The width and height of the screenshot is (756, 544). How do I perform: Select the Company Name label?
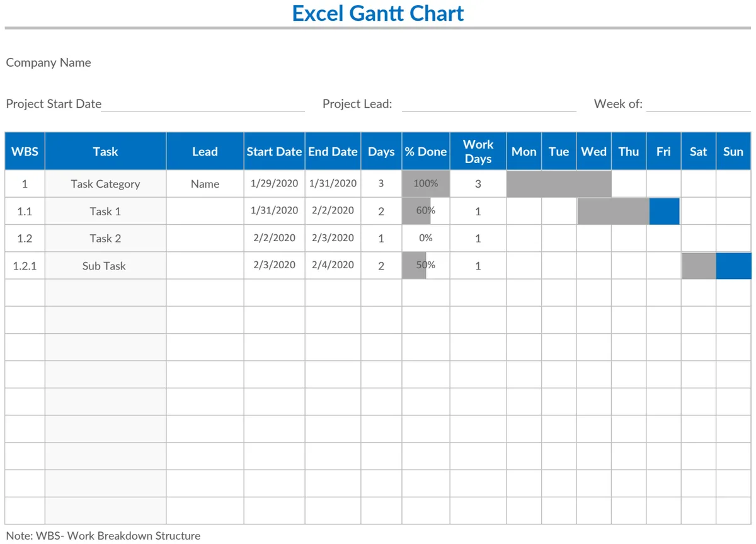pos(49,62)
